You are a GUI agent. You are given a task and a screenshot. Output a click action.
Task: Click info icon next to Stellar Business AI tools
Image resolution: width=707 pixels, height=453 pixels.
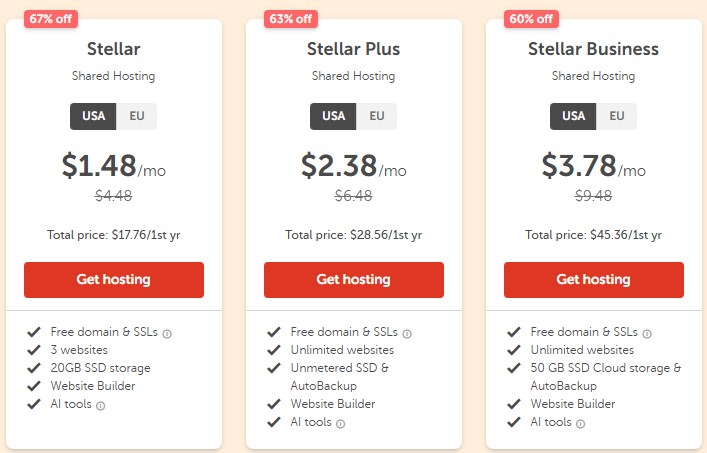point(581,423)
